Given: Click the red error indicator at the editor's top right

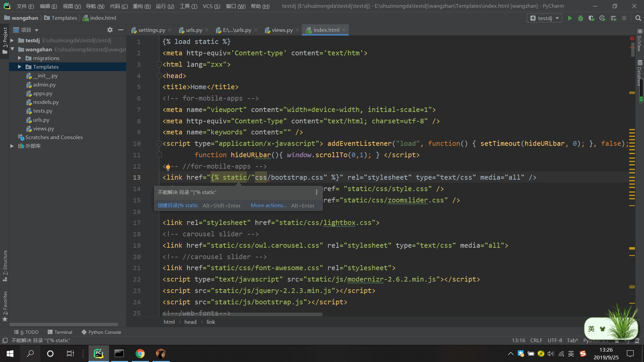Looking at the screenshot, I should tap(632, 39).
